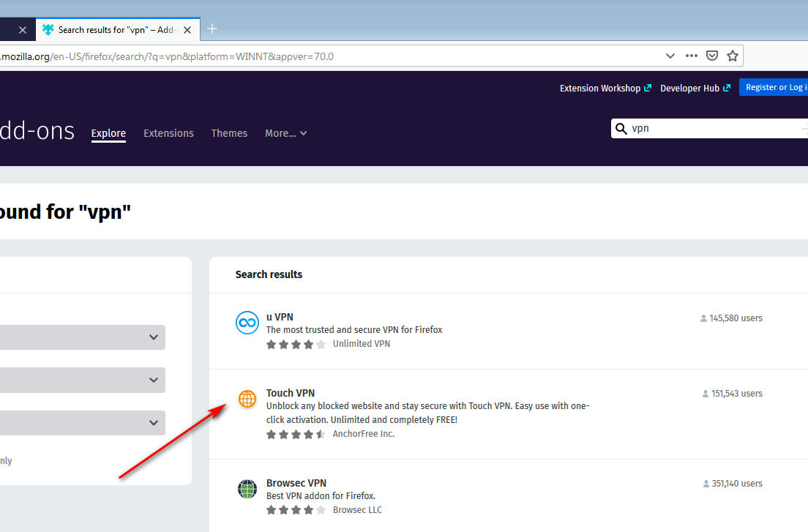Screen dimensions: 808x532
Task: Click the Touch VPN orange globe icon
Action: pyautogui.click(x=247, y=399)
